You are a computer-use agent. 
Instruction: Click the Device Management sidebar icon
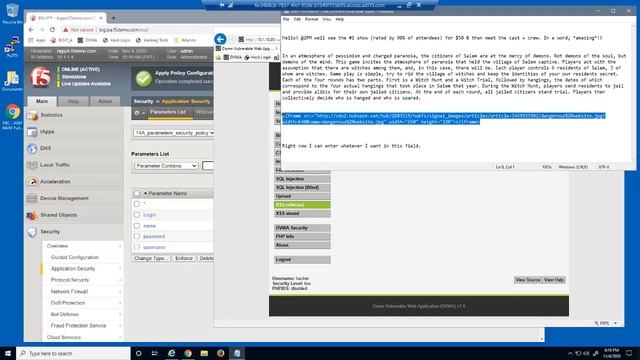32,198
